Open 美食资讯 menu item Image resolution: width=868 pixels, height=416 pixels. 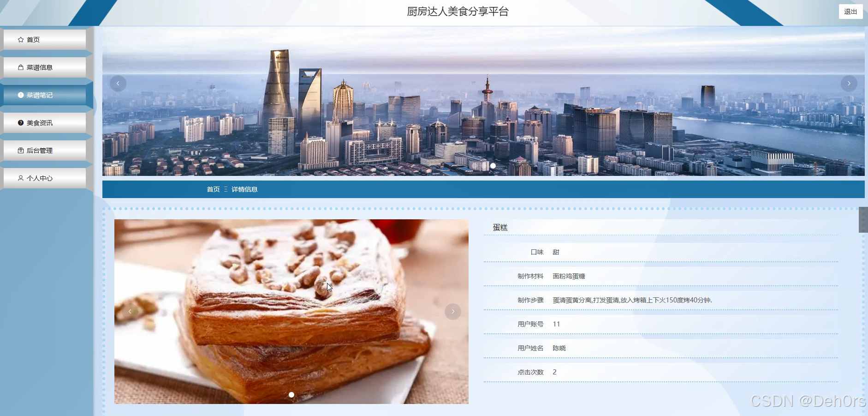click(x=45, y=123)
